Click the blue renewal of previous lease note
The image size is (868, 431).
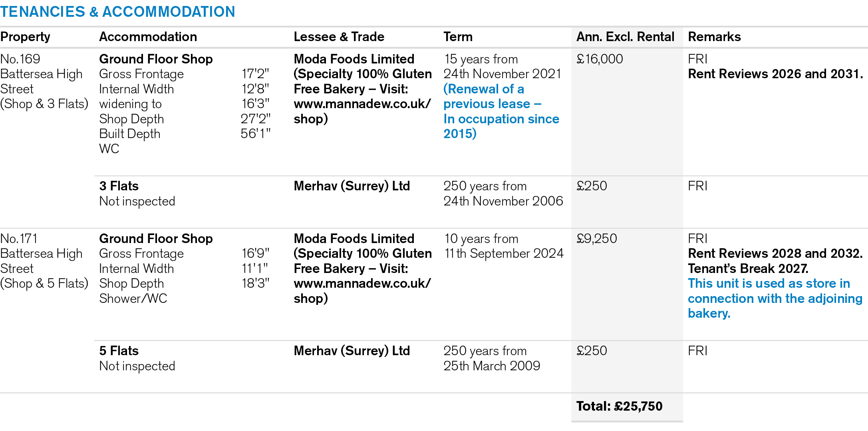point(501,111)
